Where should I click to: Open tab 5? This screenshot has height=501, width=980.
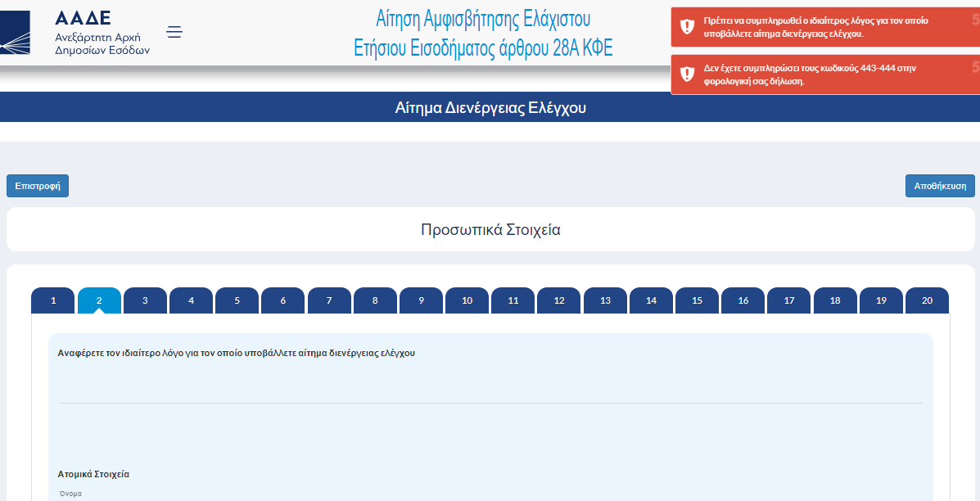tap(237, 300)
